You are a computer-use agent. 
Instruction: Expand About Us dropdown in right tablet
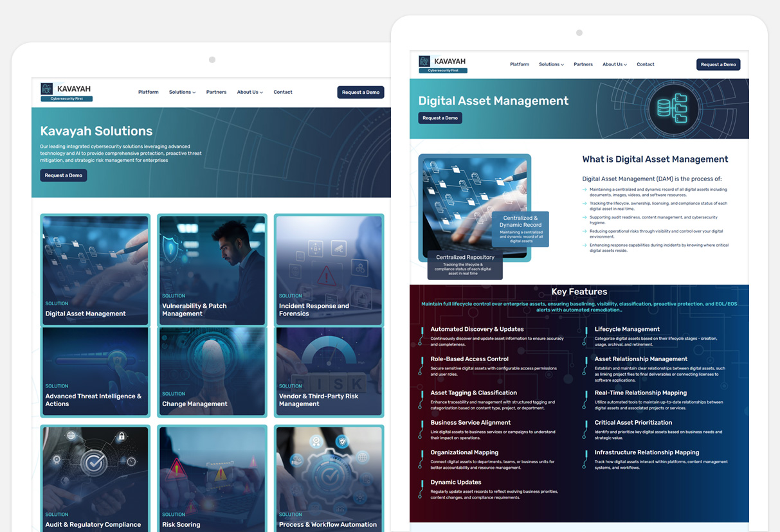pyautogui.click(x=615, y=64)
